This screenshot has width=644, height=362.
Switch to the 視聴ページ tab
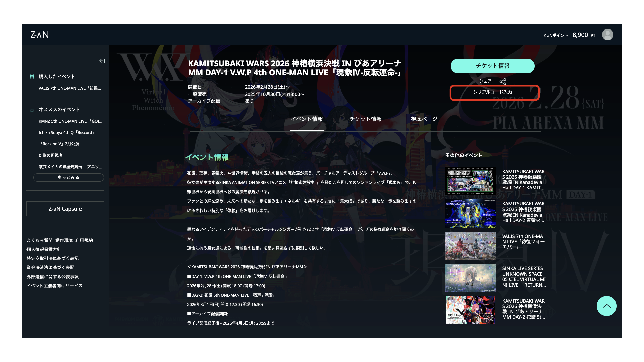(x=424, y=119)
